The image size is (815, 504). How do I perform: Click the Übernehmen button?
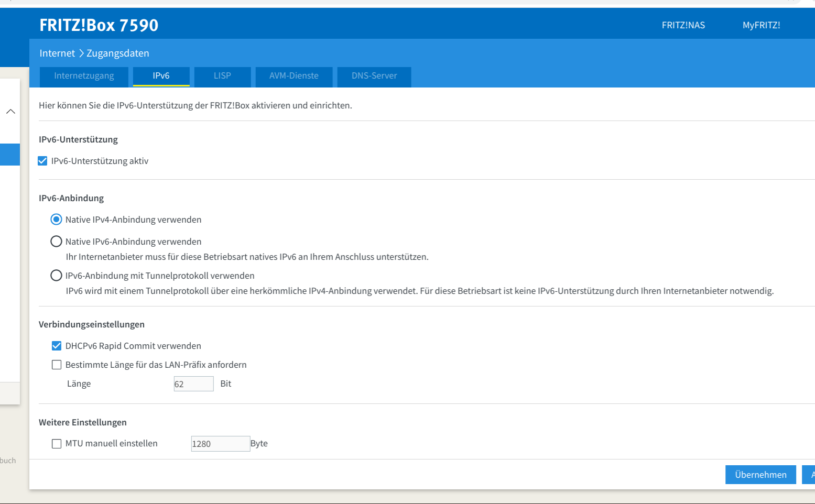click(760, 475)
